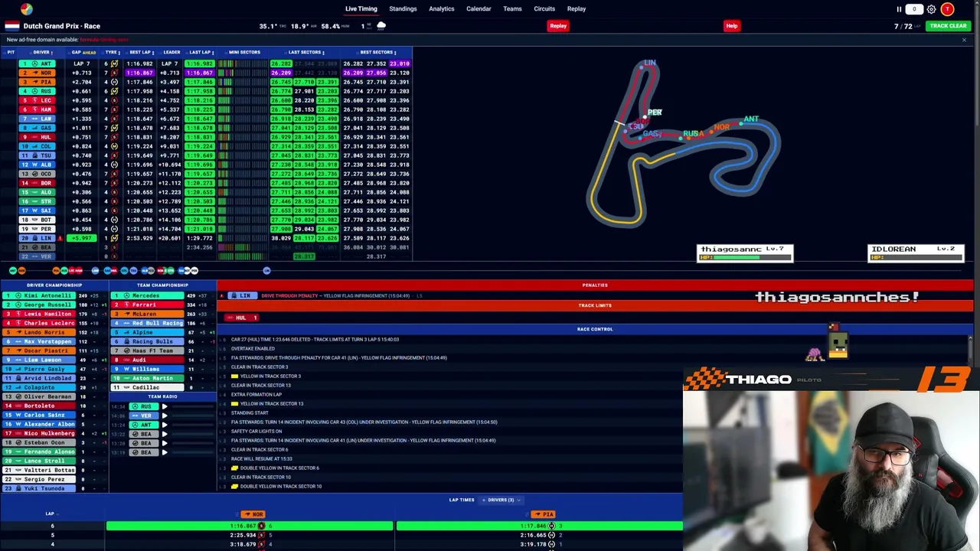This screenshot has width=980, height=551.
Task: Play the RUS team radio clip
Action: [165, 406]
